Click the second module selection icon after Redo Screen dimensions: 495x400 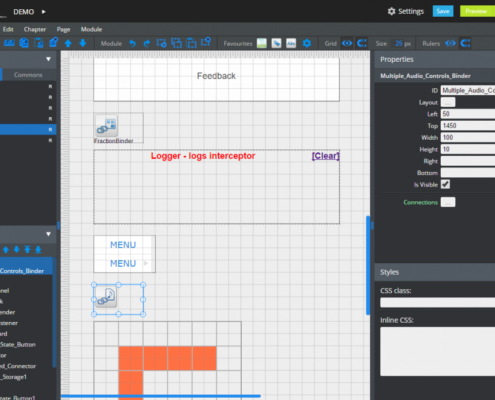coord(176,43)
